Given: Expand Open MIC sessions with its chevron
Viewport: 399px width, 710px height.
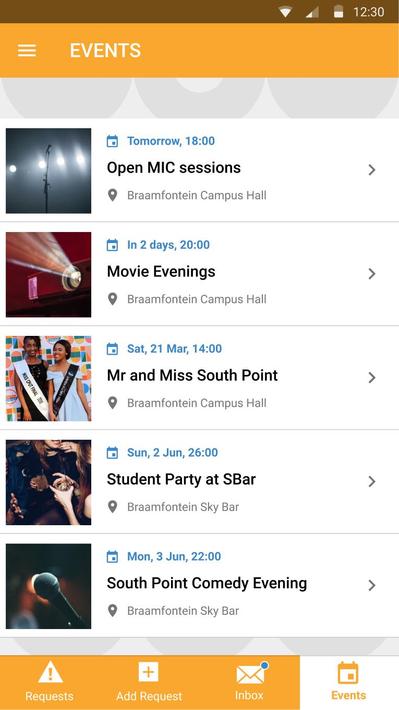Looking at the screenshot, I should (372, 170).
